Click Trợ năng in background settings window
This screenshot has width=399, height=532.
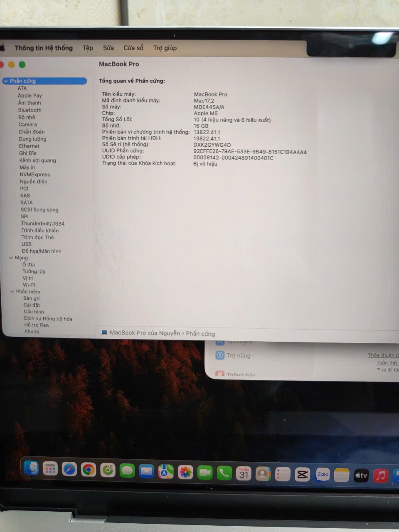(x=238, y=356)
